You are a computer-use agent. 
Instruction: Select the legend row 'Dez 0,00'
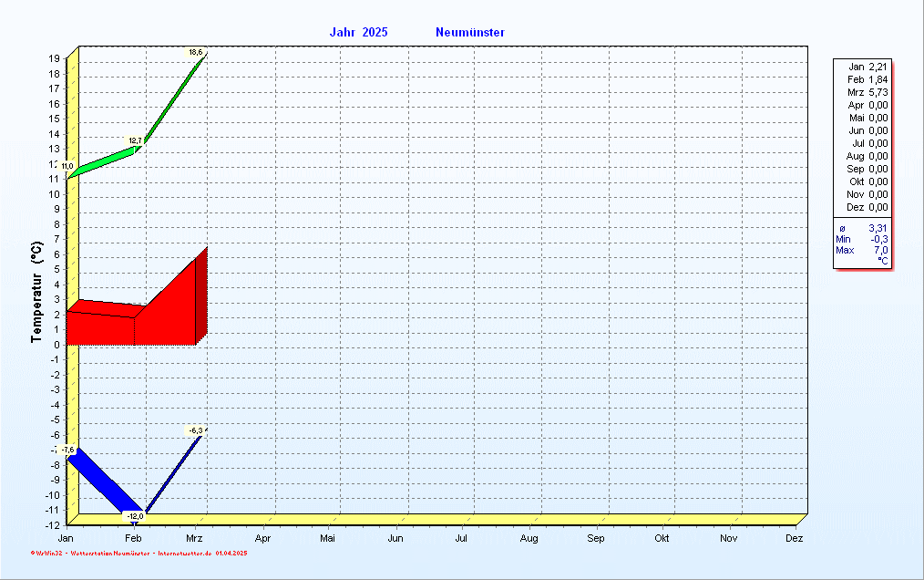click(x=868, y=207)
